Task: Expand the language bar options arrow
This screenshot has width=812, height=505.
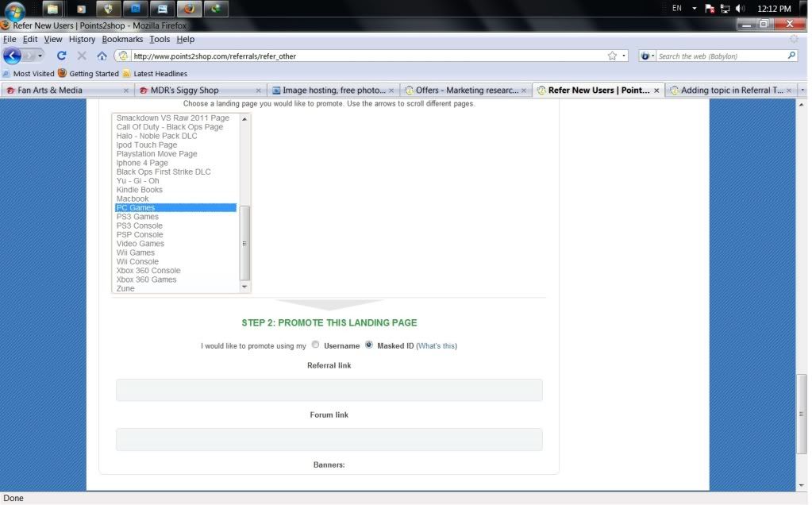Action: tap(694, 8)
